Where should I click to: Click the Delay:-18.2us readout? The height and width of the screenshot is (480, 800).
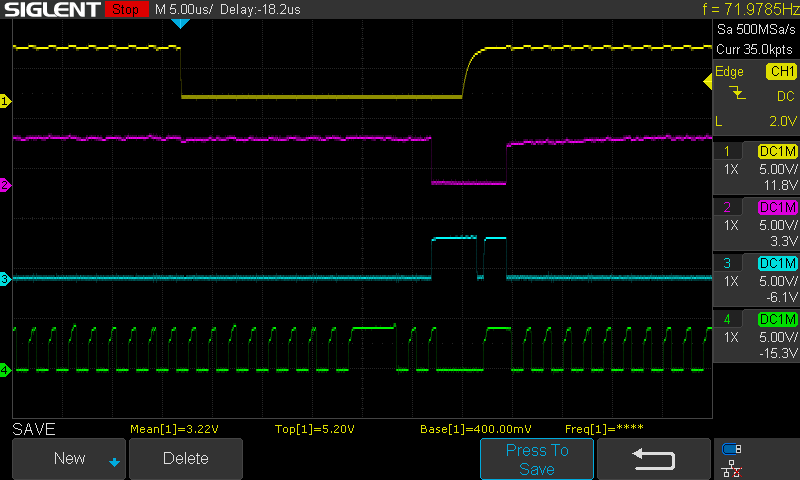click(260, 9)
